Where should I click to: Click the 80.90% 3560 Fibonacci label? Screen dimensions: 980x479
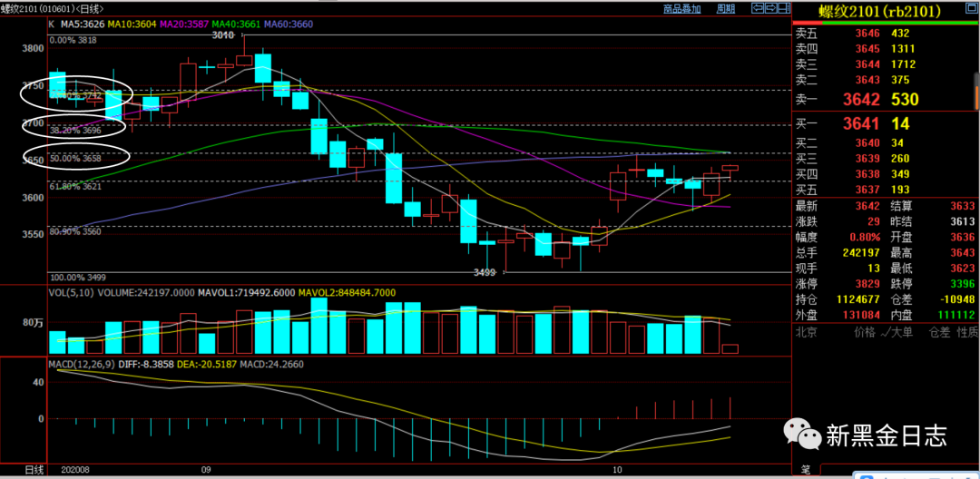(75, 231)
